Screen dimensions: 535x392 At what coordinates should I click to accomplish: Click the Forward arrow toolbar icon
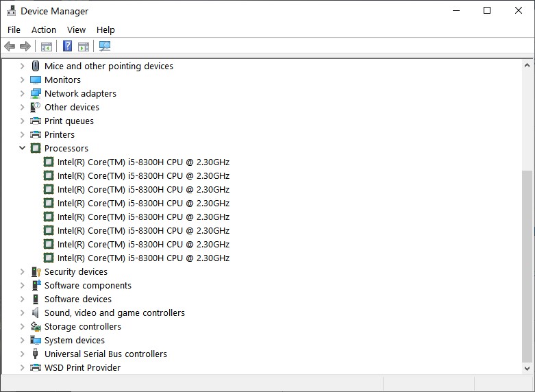point(25,47)
